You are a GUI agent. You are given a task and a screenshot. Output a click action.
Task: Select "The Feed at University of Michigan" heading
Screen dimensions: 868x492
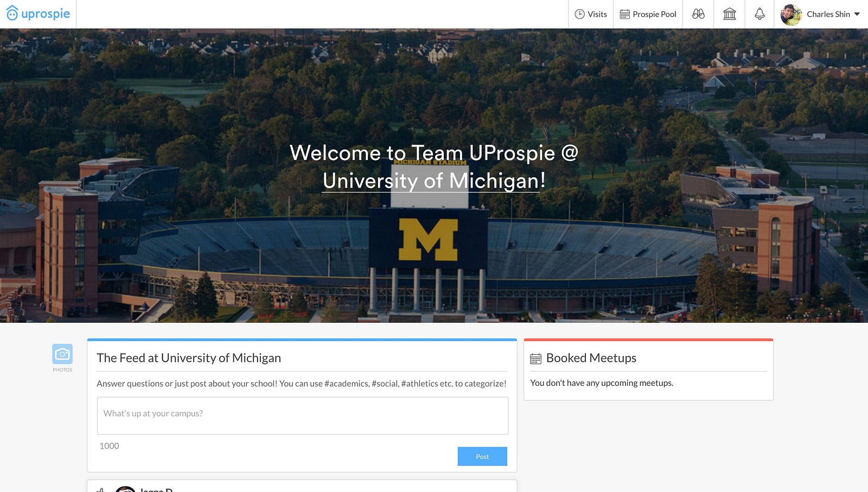point(189,358)
